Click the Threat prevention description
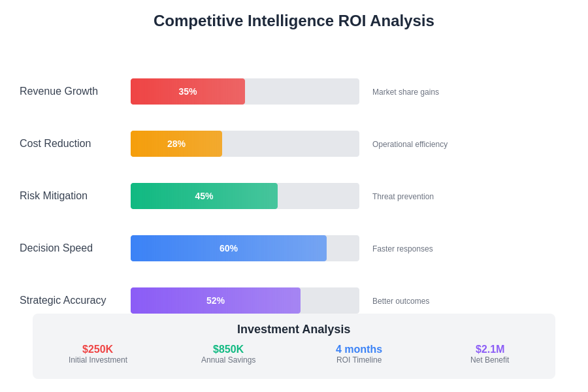Image resolution: width=588 pixels, height=392 pixels. (403, 197)
